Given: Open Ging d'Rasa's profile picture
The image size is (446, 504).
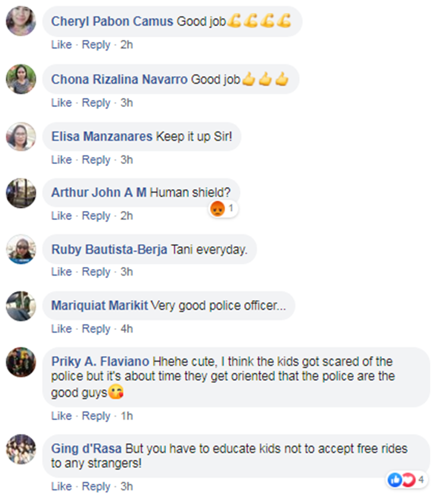Looking at the screenshot, I should coord(21,449).
